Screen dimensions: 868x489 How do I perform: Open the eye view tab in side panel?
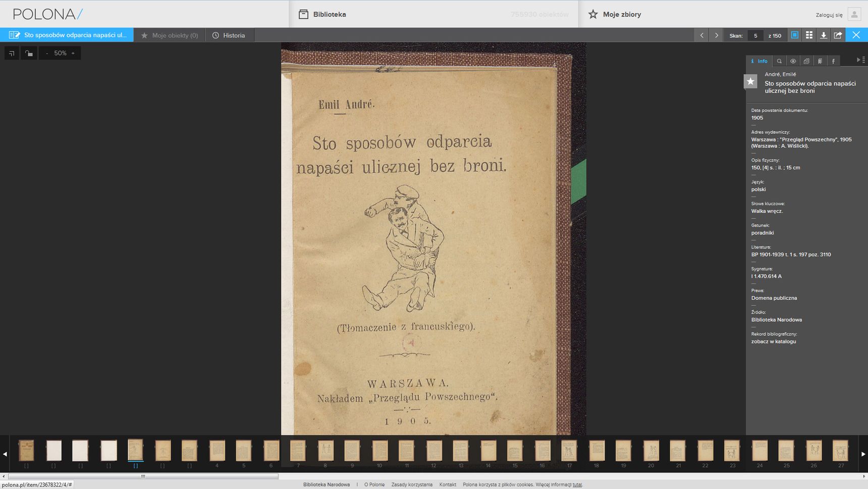coord(793,61)
